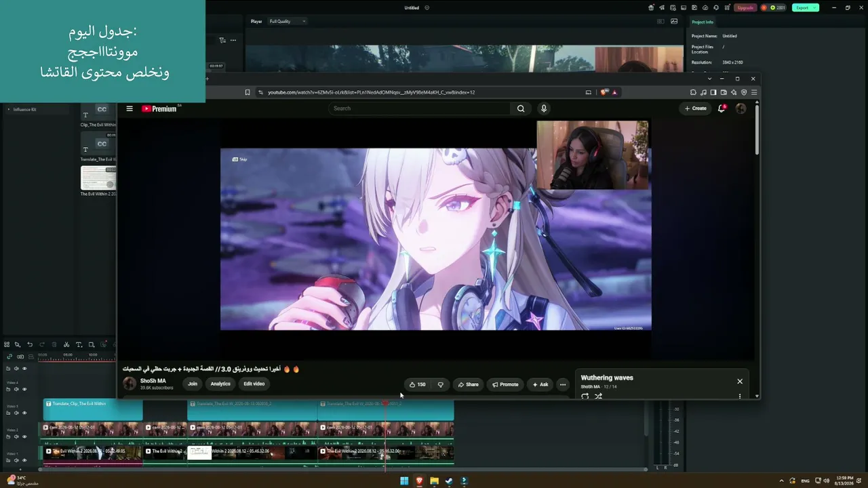The image size is (868, 488).
Task: Open the browser hamburger menu
Action: (754, 92)
